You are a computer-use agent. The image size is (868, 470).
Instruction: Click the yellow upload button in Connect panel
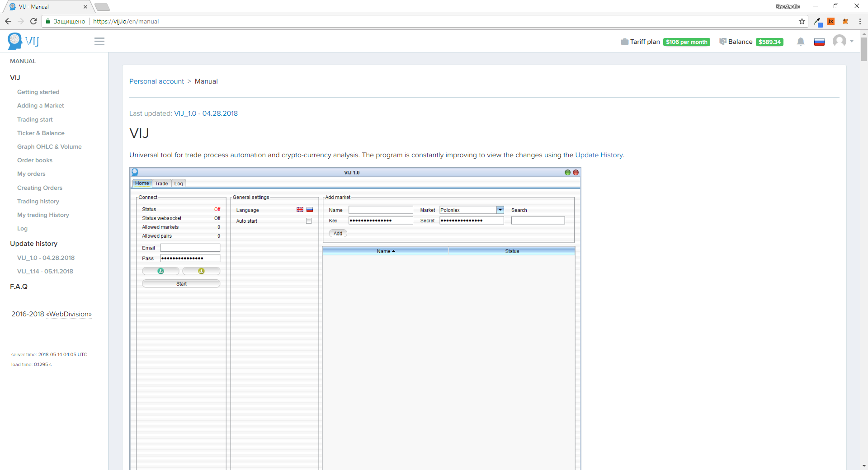[x=201, y=271]
